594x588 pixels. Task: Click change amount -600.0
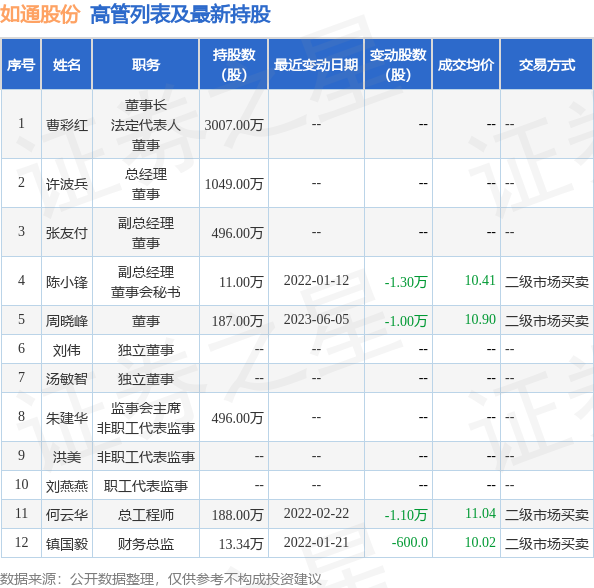(x=410, y=542)
